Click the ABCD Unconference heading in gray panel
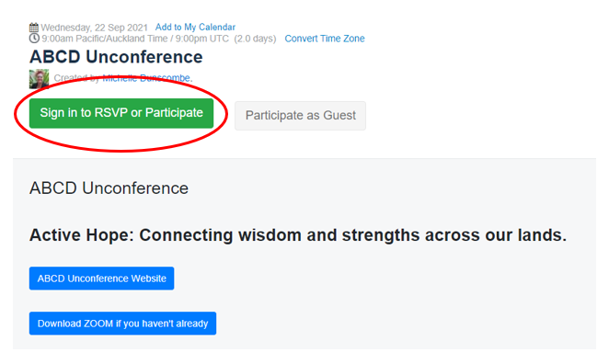The height and width of the screenshot is (364, 609). 109,188
